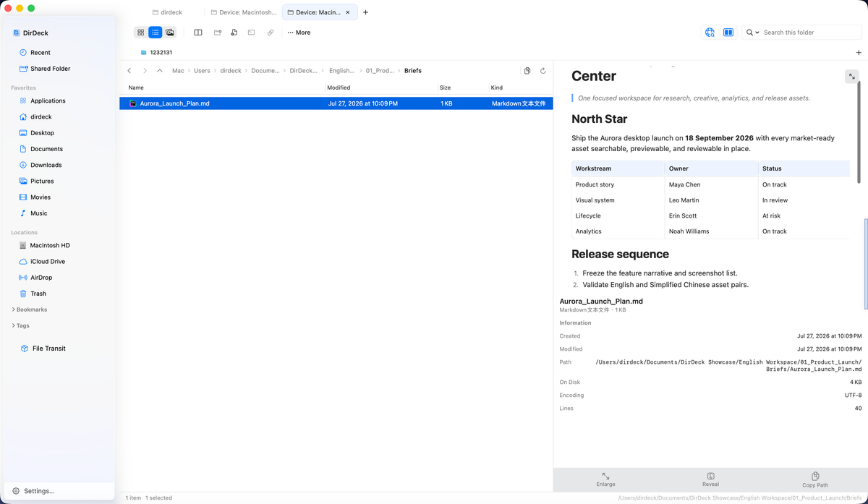Open the More toolbar menu

pos(299,33)
